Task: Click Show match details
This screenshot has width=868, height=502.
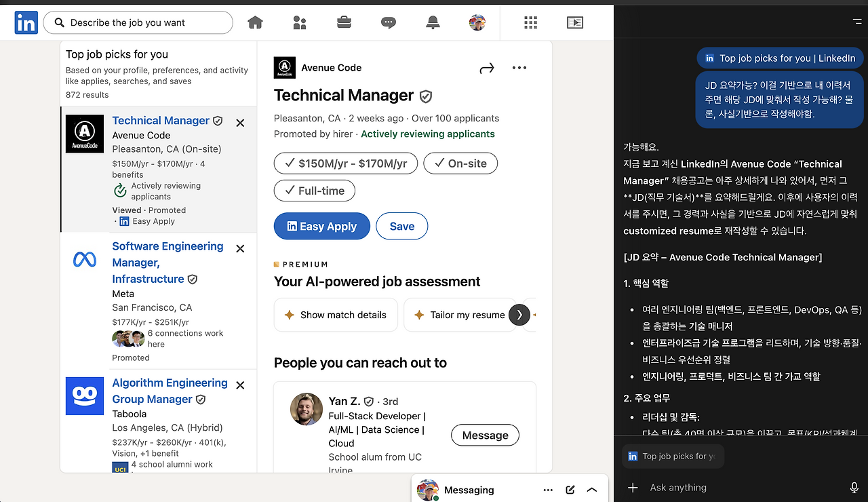Action: tap(336, 315)
